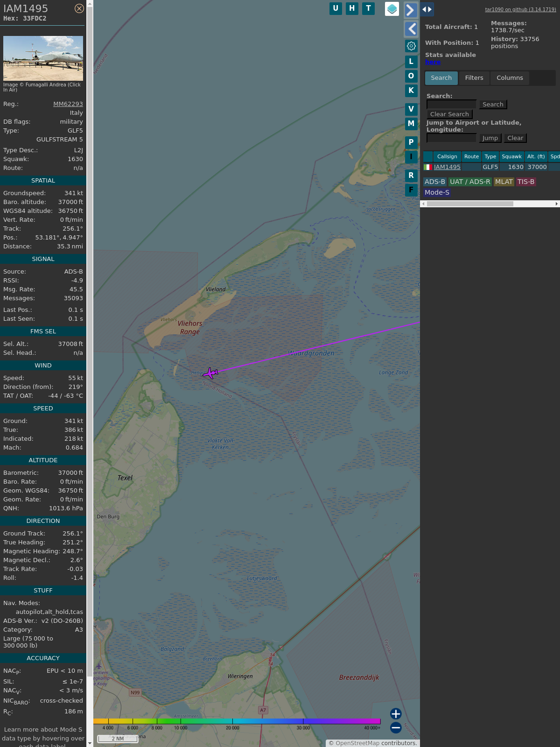Sort table by Callsign column header

[x=447, y=156]
